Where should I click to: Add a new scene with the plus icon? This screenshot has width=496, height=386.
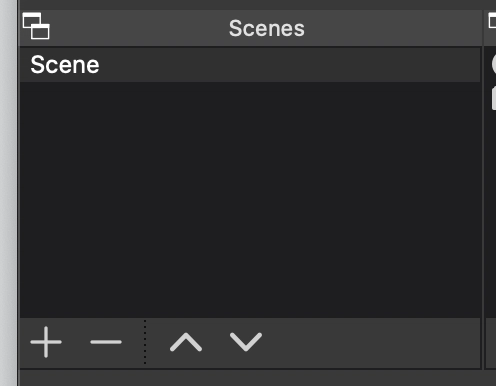(x=46, y=342)
